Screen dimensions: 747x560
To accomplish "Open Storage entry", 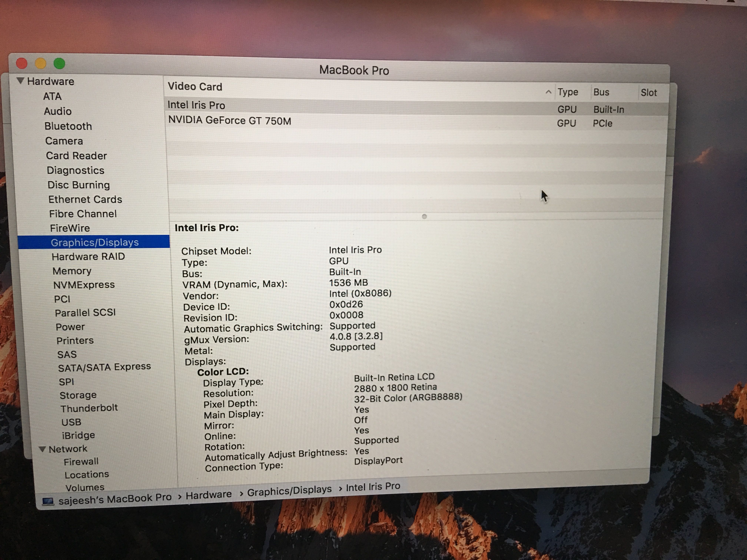I will coord(78,395).
